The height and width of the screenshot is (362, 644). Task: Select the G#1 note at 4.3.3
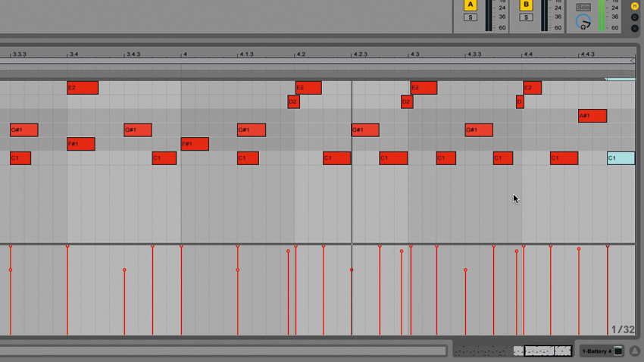tap(479, 130)
